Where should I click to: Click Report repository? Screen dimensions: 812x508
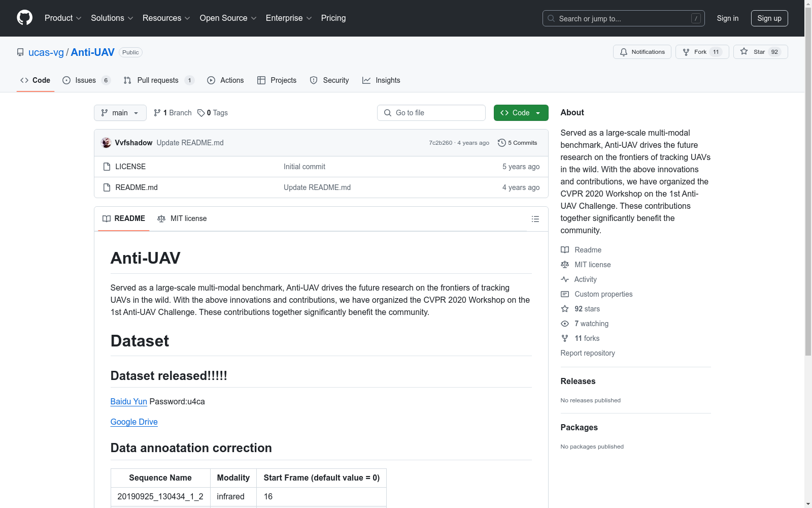pos(588,353)
